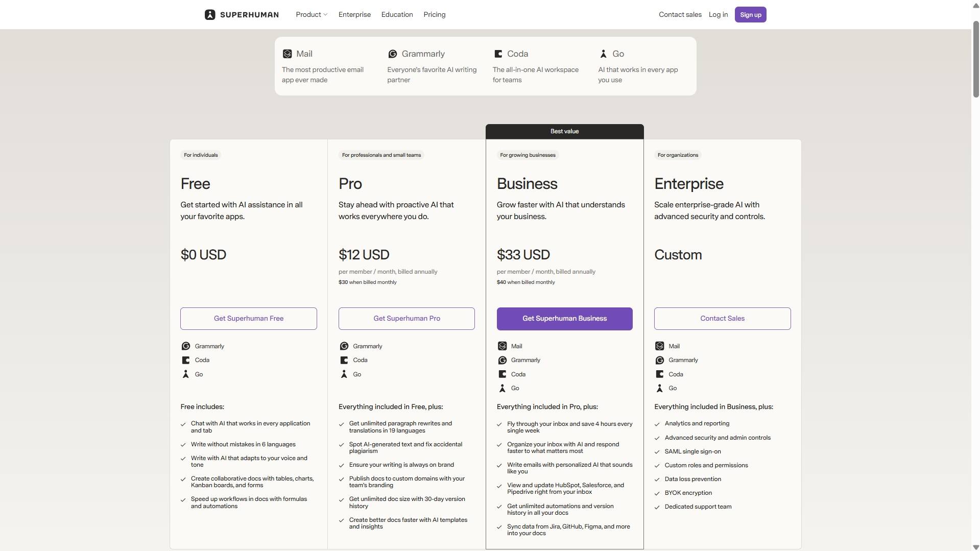Click 'Free includes:' heading
Image resolution: width=980 pixels, height=551 pixels.
[x=202, y=407]
